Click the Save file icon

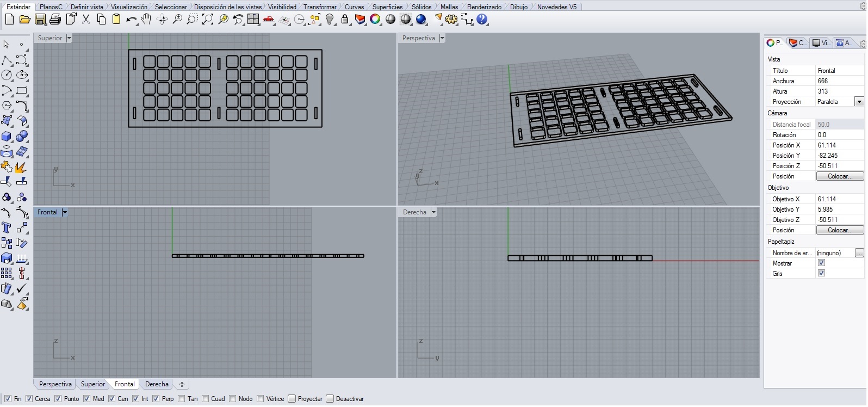pyautogui.click(x=40, y=20)
